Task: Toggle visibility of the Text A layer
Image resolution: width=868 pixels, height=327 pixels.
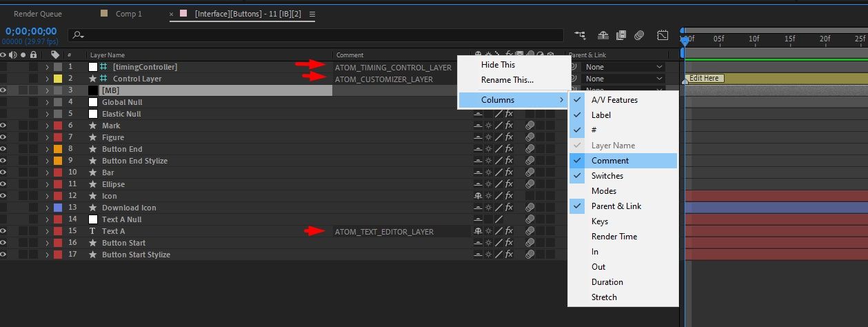Action: 3,231
